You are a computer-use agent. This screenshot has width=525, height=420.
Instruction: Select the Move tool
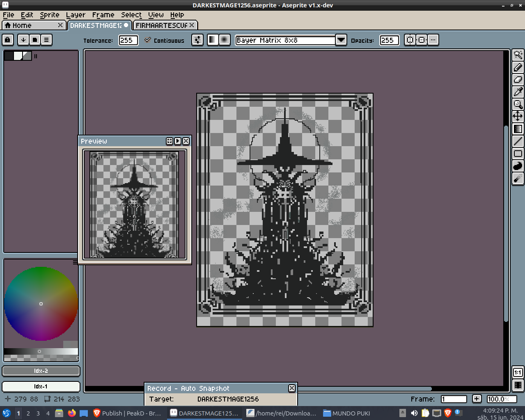[x=518, y=116]
